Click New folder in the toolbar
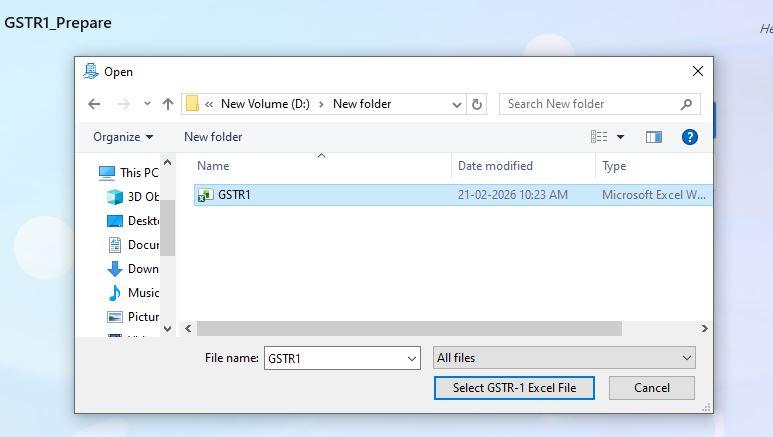The width and height of the screenshot is (773, 437). tap(213, 137)
